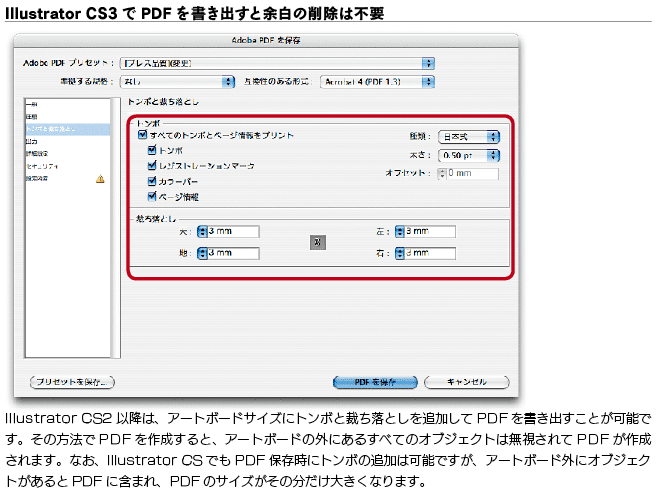Open the 準拠する規格 dropdown

pyautogui.click(x=177, y=82)
